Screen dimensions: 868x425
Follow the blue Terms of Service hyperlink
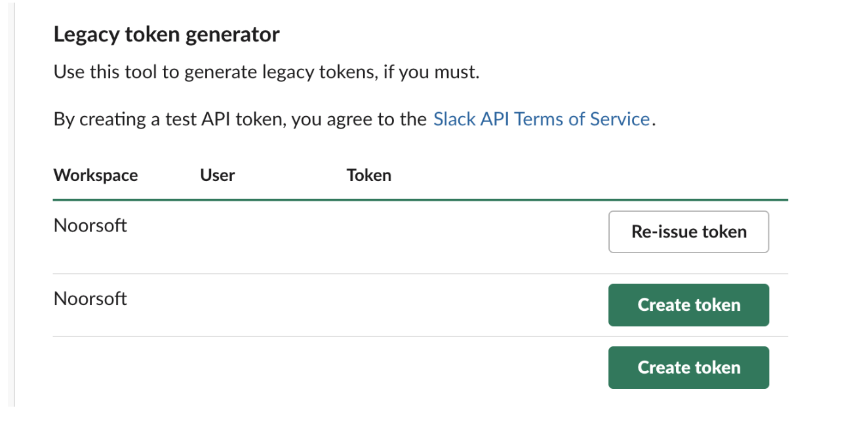tap(542, 119)
